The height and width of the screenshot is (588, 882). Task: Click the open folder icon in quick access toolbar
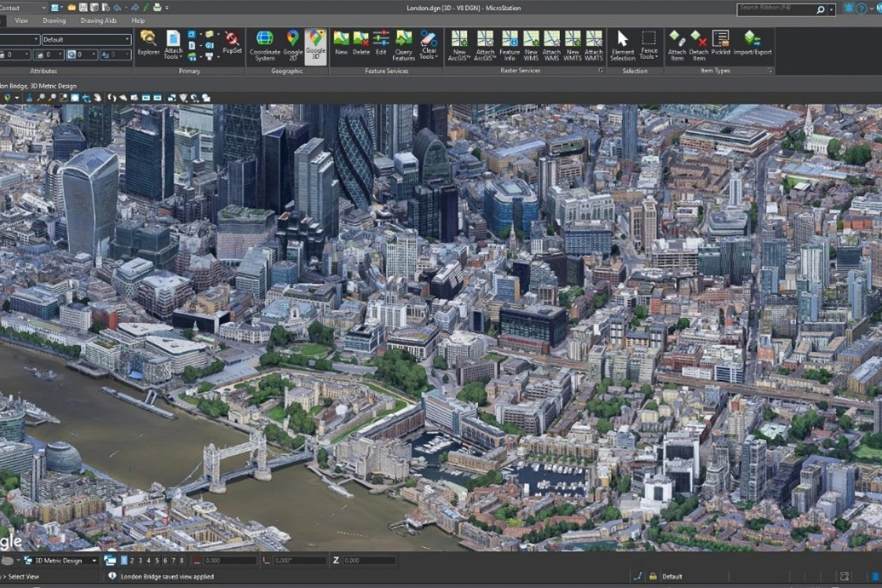pos(72,8)
